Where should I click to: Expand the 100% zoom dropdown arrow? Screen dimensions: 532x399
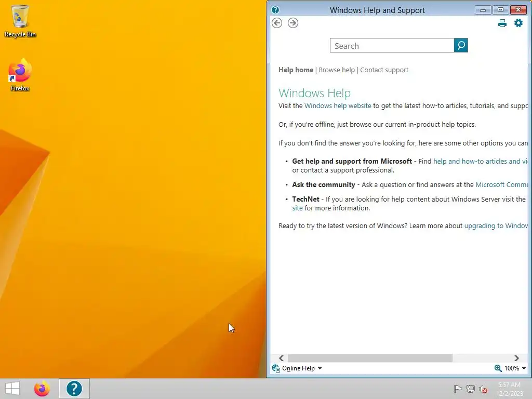point(524,368)
